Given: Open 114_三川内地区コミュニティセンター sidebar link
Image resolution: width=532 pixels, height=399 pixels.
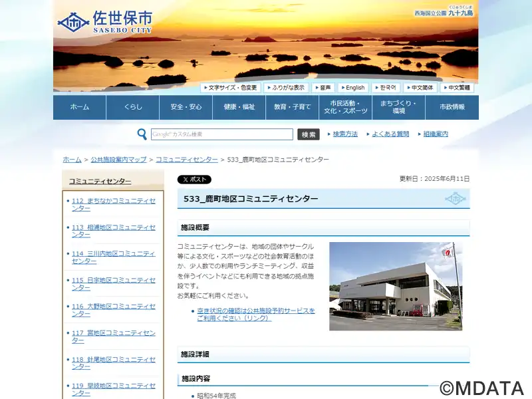Looking at the screenshot, I should tap(113, 257).
